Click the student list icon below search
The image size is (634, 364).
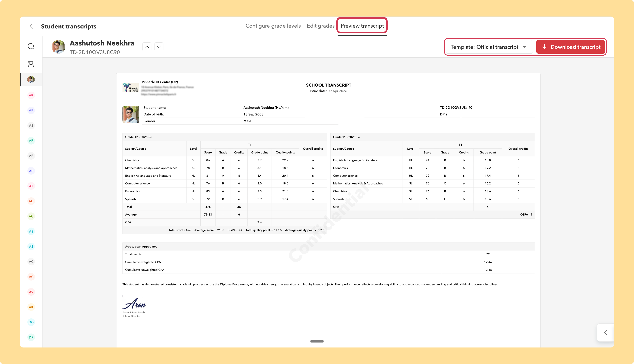pos(31,64)
